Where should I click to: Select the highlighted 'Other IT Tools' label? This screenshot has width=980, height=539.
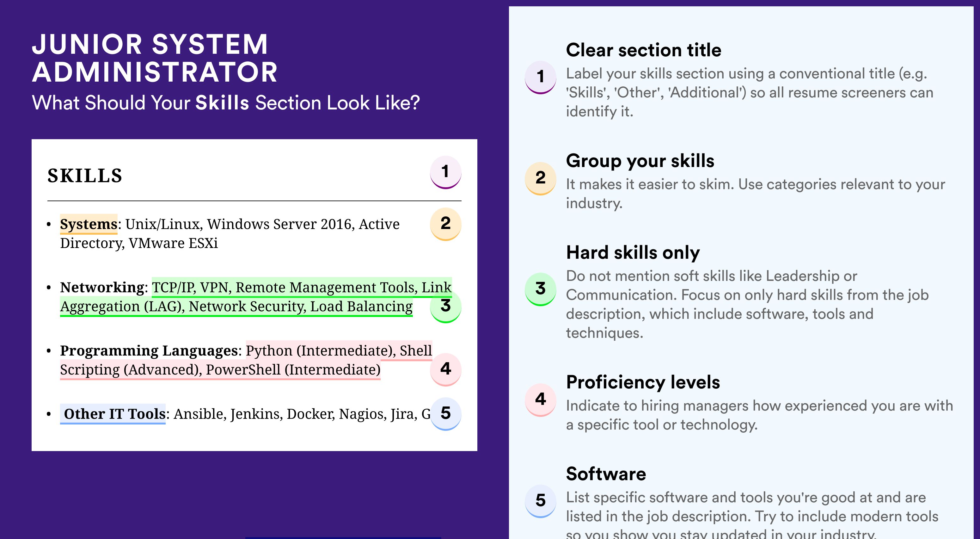pos(113,414)
